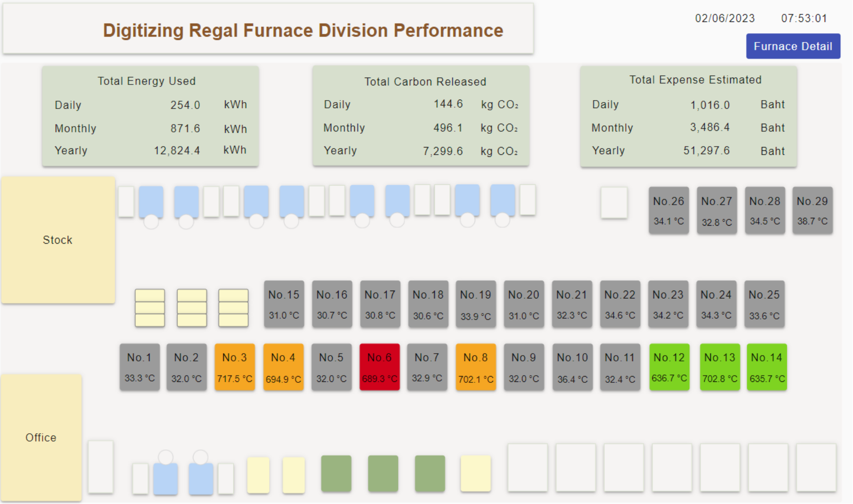Open orange furnace No.3 at 717.5 °C
This screenshot has height=504, width=853.
(235, 367)
